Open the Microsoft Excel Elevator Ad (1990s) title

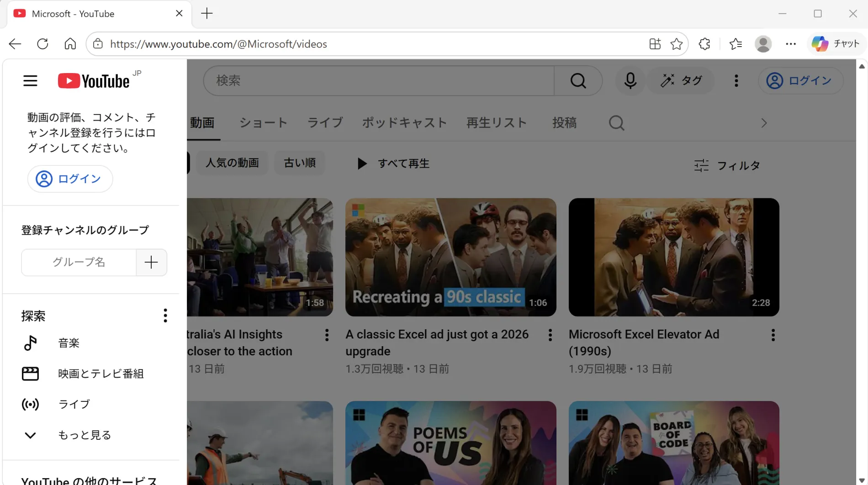(644, 343)
